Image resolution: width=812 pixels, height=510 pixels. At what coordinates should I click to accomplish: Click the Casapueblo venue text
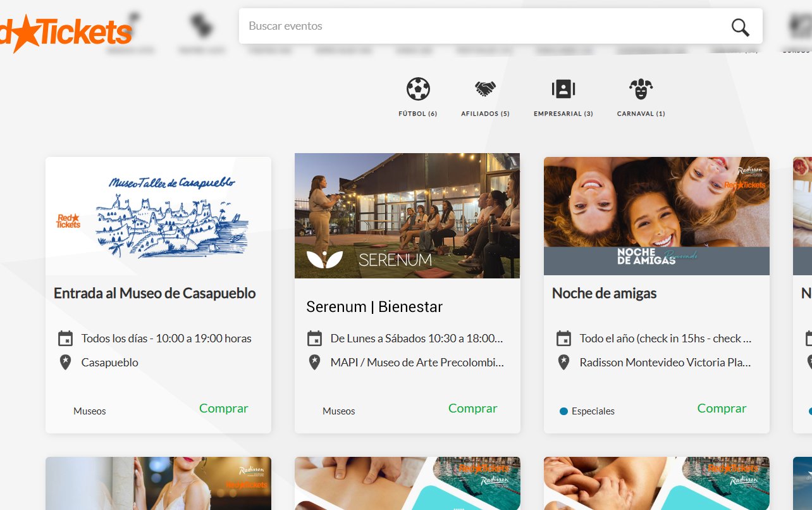click(110, 363)
